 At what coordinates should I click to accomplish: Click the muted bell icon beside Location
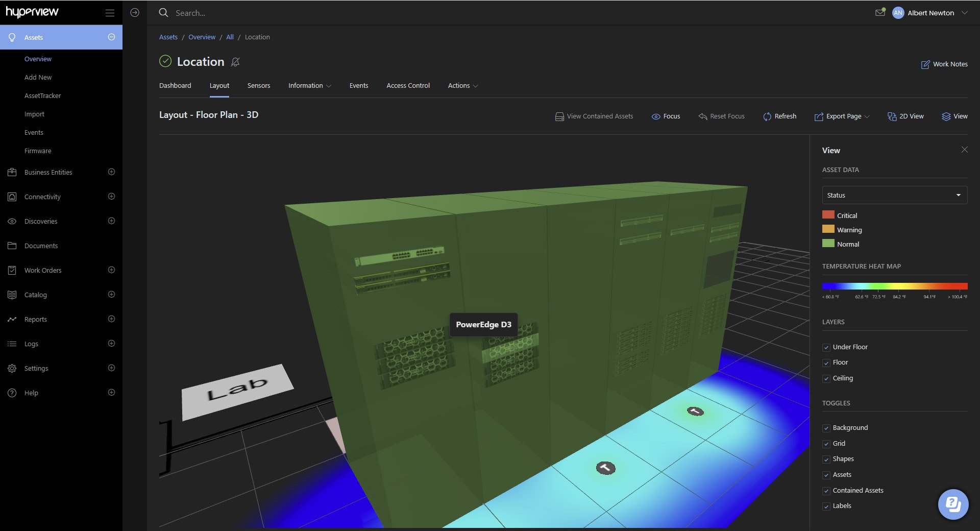click(x=235, y=62)
